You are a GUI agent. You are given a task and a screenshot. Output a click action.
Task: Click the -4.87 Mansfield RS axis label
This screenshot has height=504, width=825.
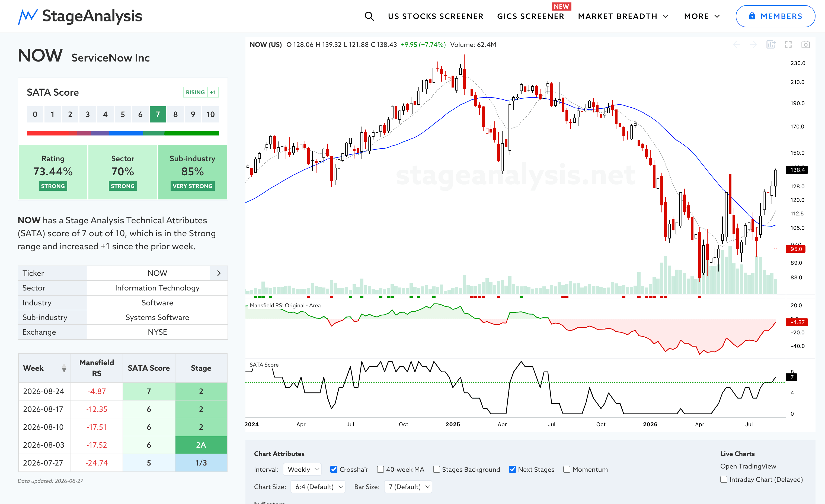[x=797, y=322]
